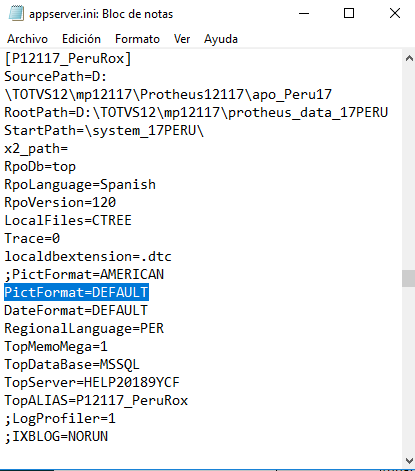Click the scrollbar down arrow
This screenshot has height=471, width=415.
409,461
